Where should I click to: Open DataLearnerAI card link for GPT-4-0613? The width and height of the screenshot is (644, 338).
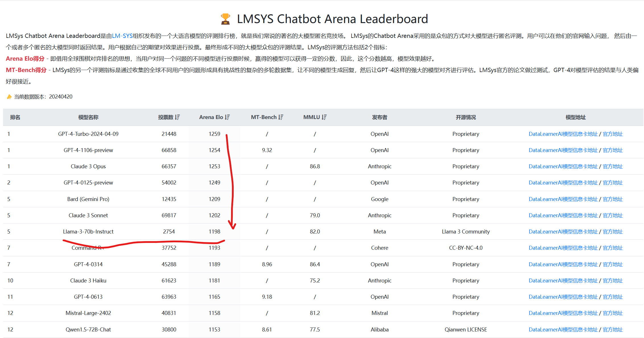coord(563,297)
